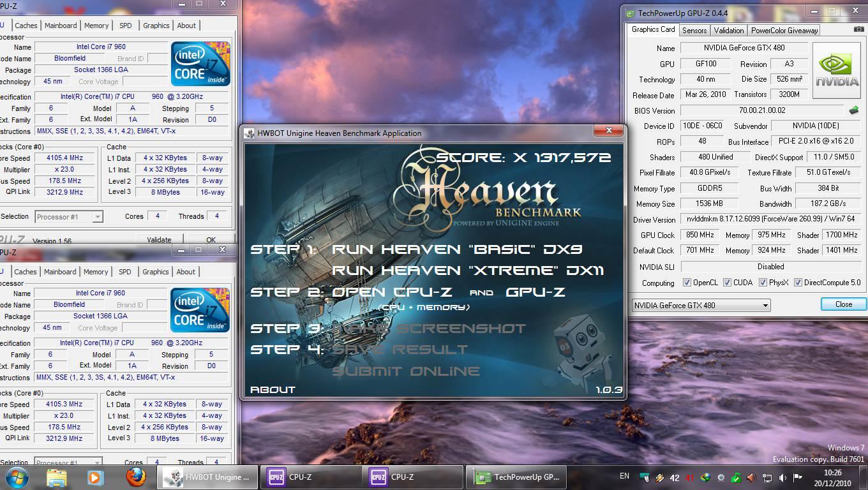Open EN language bar indicator
The image size is (868, 490).
coord(624,476)
